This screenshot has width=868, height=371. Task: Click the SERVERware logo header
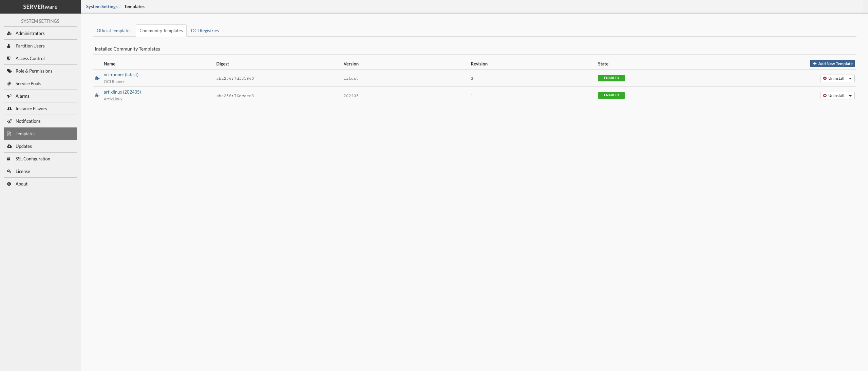(x=40, y=7)
